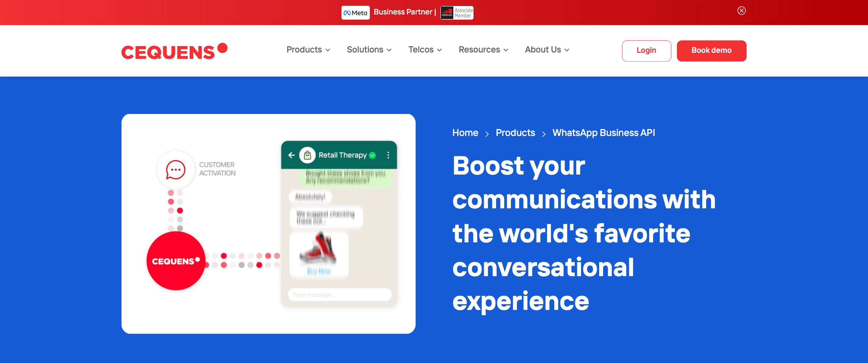Go to Home breadcrumb link
The width and height of the screenshot is (868, 363).
465,133
